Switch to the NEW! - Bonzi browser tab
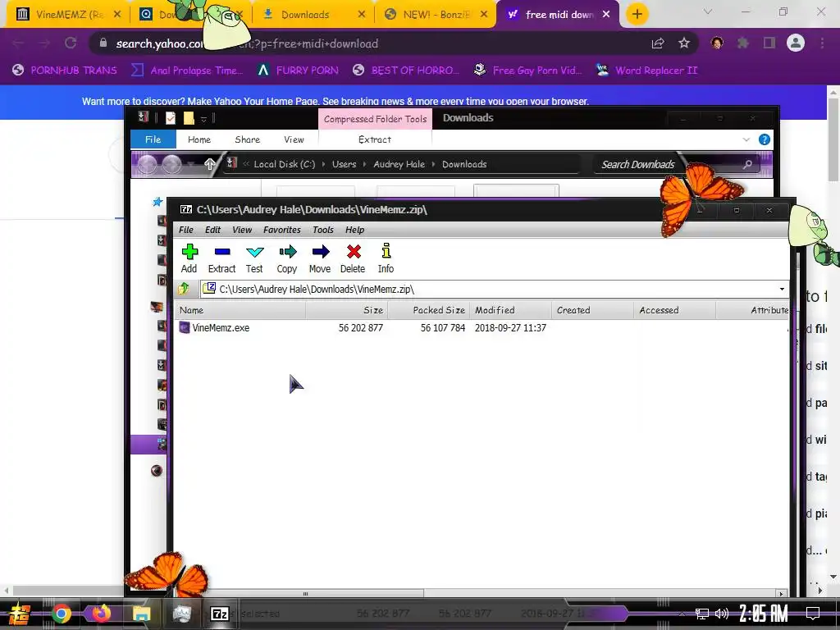The image size is (840, 630). [x=435, y=15]
